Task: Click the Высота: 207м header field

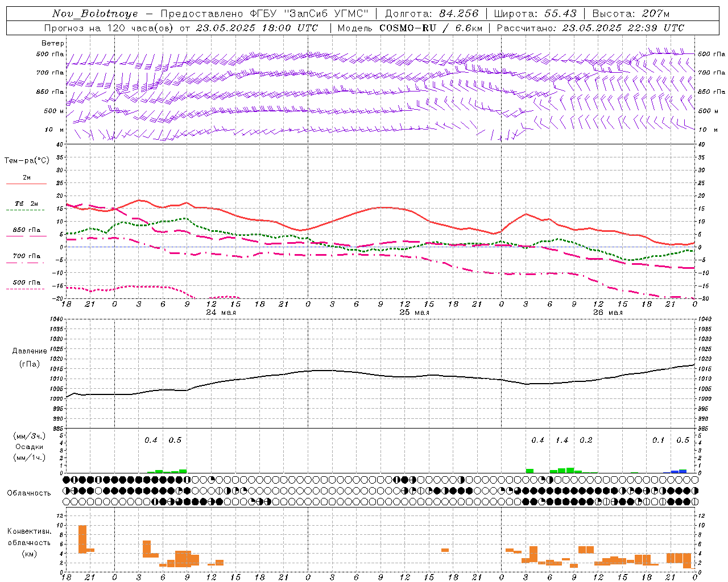Action: point(630,14)
